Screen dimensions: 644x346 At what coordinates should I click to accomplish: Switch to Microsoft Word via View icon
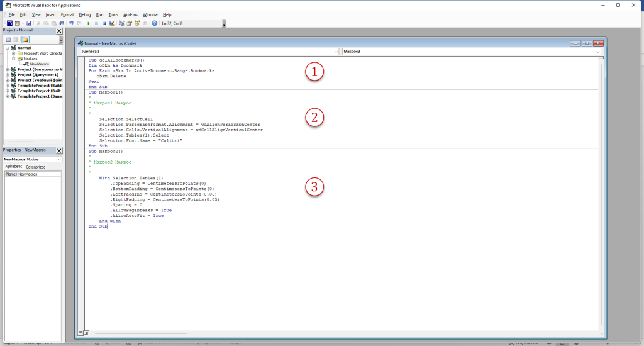coord(9,23)
